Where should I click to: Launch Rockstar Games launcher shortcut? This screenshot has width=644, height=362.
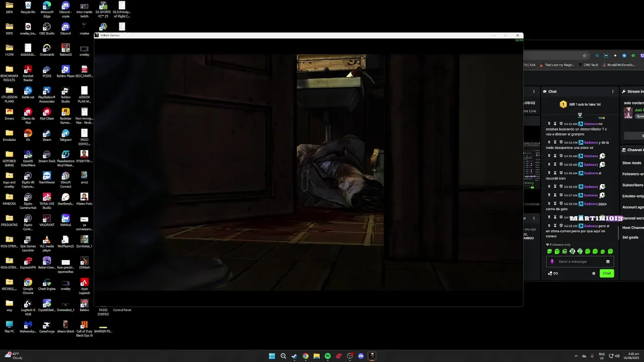point(65,115)
